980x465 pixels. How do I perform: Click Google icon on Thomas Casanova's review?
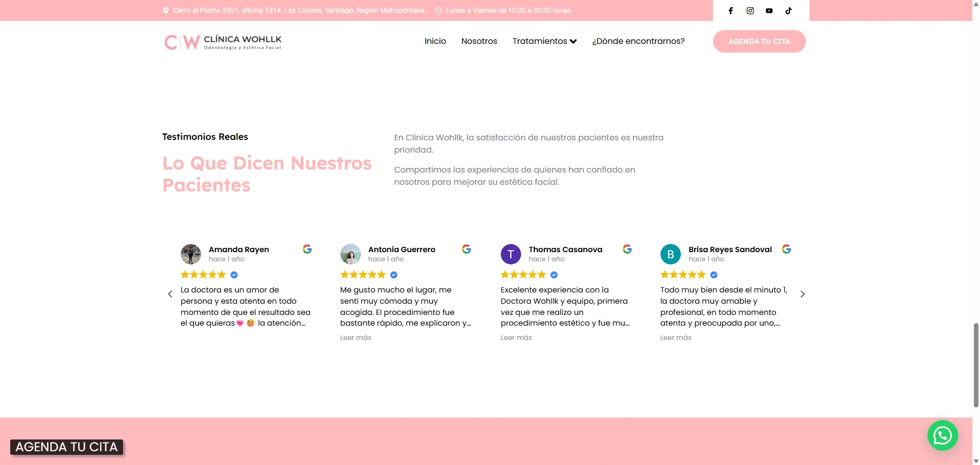pos(627,249)
